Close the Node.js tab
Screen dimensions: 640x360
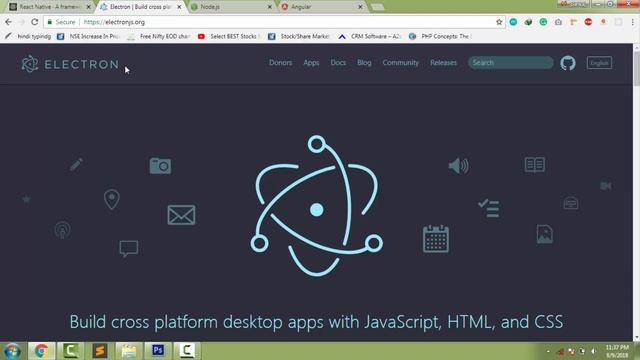coord(269,7)
